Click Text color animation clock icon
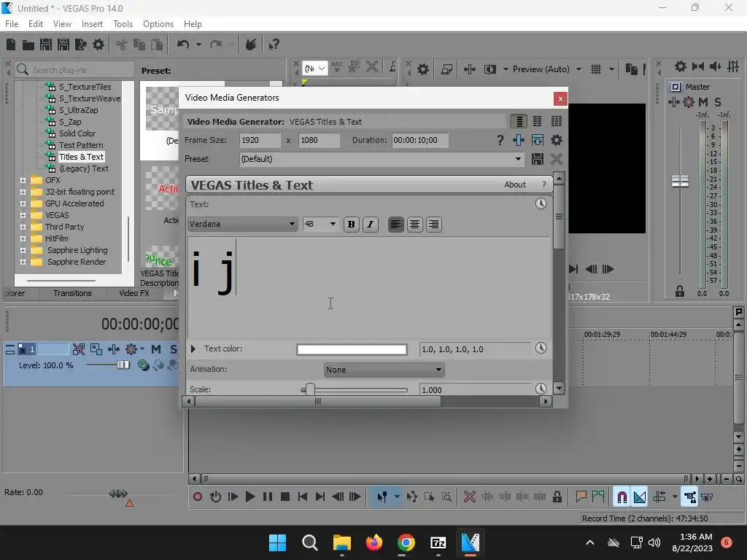747x560 pixels. pos(541,348)
